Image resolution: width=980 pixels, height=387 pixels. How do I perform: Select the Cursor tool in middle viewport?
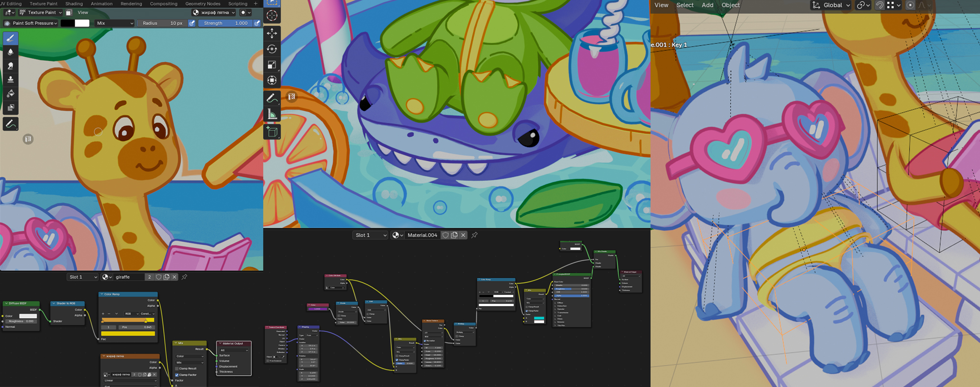[x=272, y=16]
